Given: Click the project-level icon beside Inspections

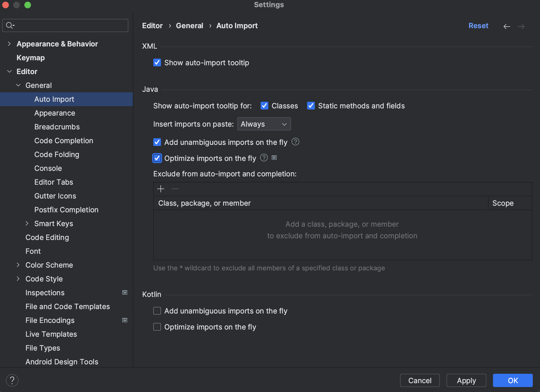Looking at the screenshot, I should tap(125, 292).
